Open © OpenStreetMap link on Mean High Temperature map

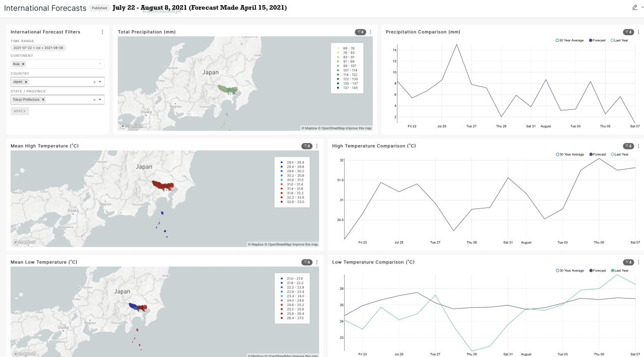click(x=278, y=245)
